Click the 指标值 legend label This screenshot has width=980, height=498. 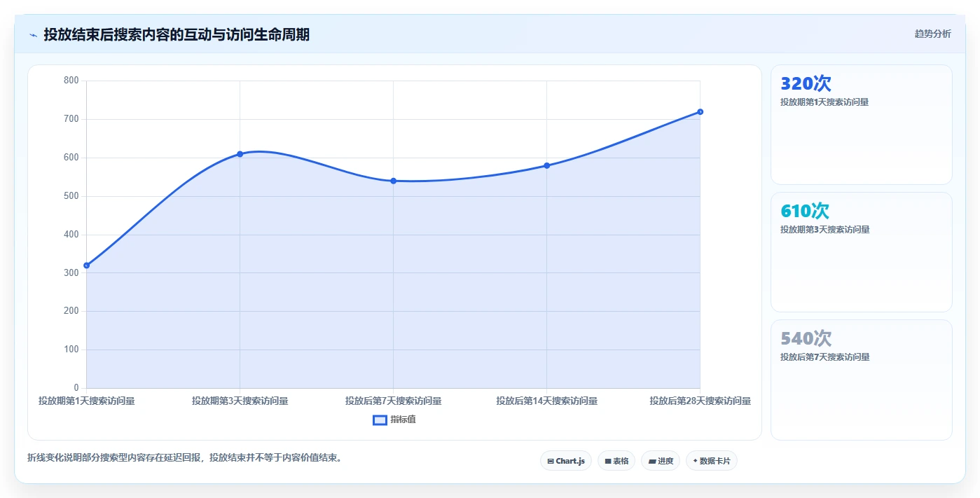[x=403, y=420]
